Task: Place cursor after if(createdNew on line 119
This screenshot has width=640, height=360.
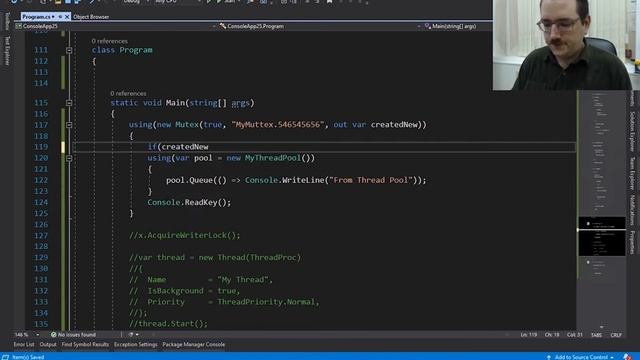Action: tap(209, 147)
